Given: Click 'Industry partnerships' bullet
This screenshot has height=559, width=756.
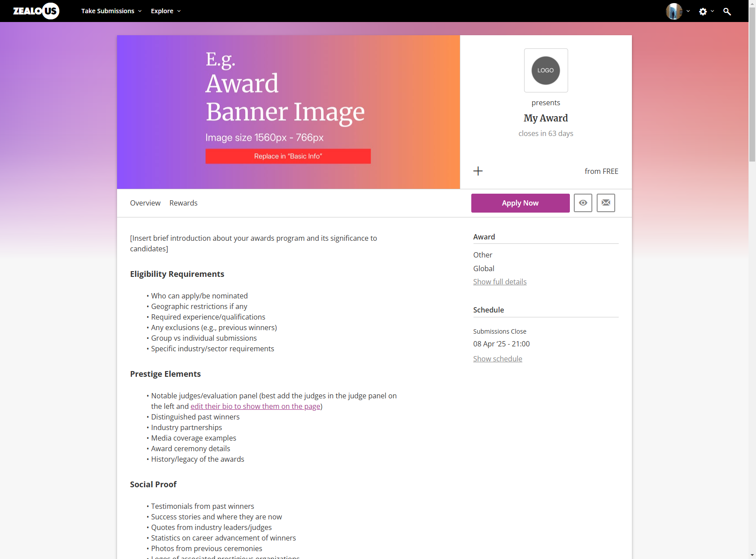Looking at the screenshot, I should [187, 427].
